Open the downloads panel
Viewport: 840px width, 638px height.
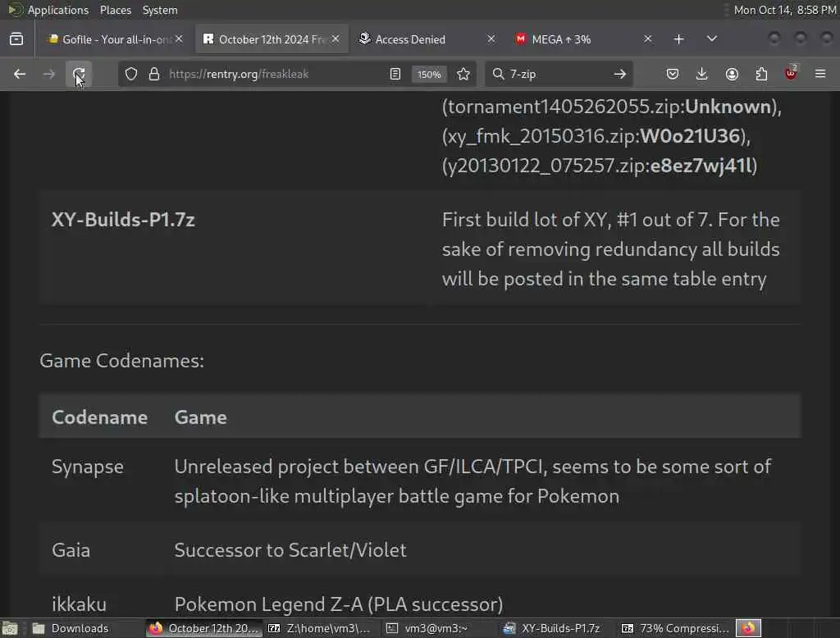(x=702, y=74)
